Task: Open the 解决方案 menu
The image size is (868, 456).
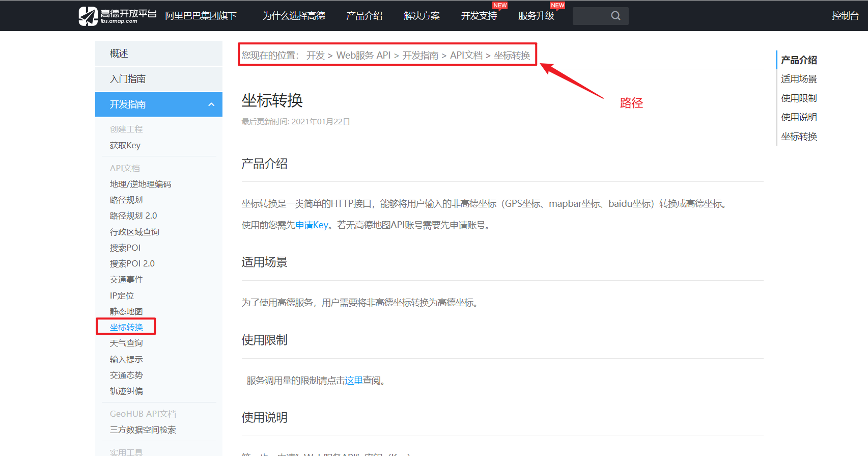Action: click(422, 16)
